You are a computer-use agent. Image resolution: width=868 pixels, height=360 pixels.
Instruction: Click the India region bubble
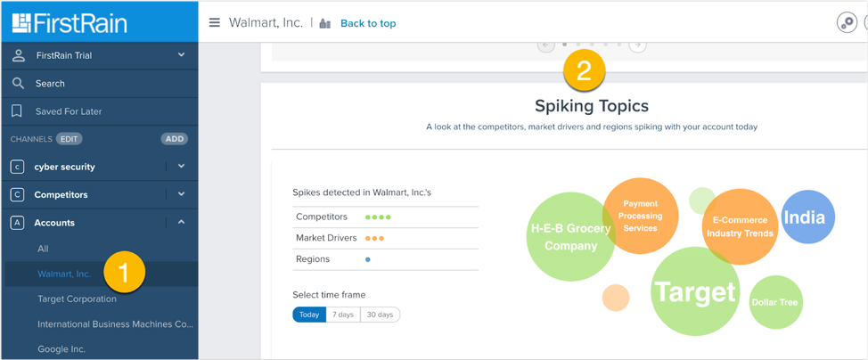(x=807, y=217)
